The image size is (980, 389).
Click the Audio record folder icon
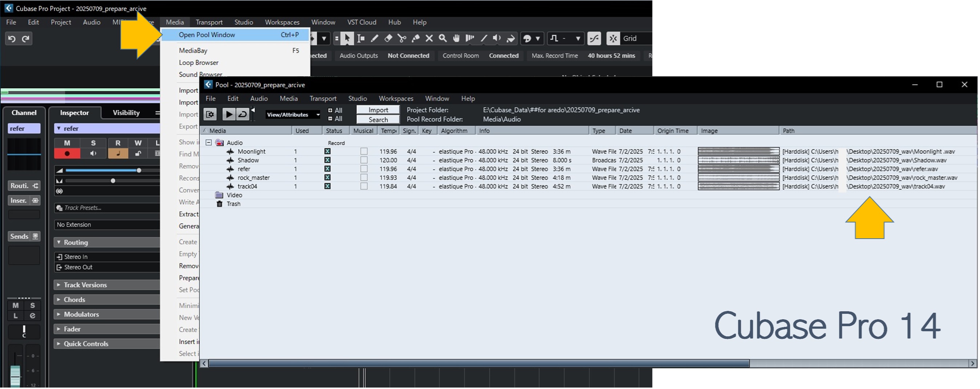point(219,143)
